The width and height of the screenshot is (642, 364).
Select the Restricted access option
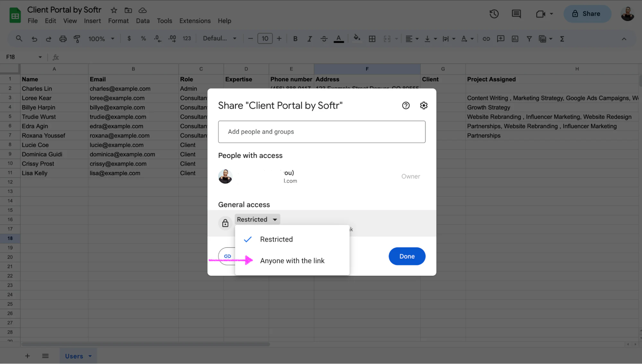click(x=292, y=239)
